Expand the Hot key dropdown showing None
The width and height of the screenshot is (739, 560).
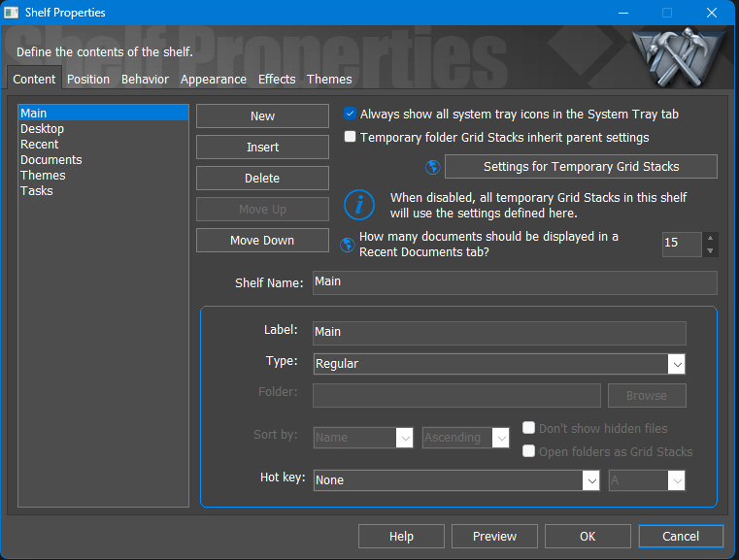pos(456,480)
